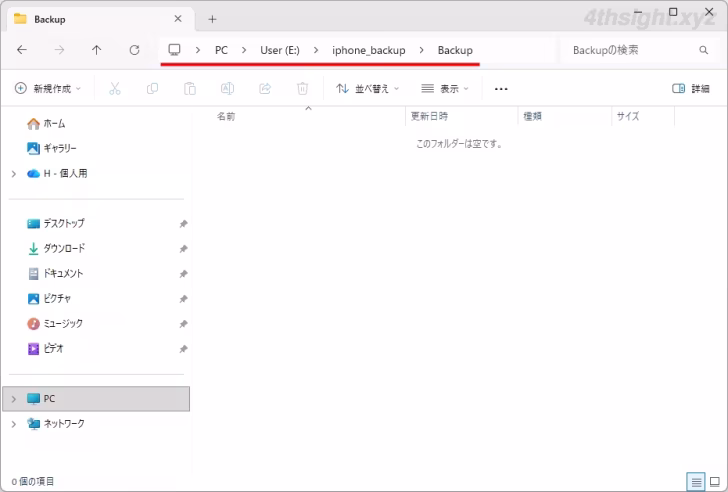Unpin デスクトップ with its pin icon
Screen dimensions: 728x492
point(183,224)
